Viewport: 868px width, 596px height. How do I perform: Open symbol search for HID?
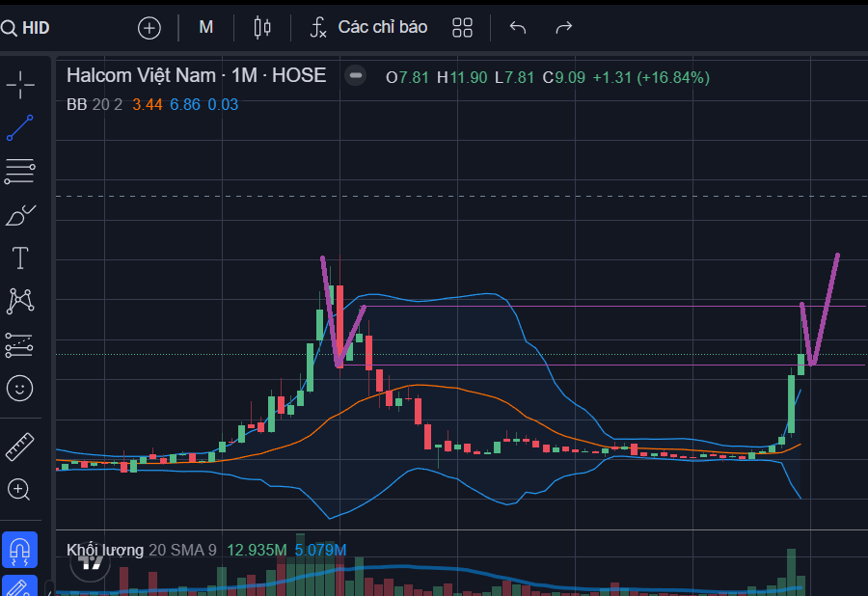point(25,28)
